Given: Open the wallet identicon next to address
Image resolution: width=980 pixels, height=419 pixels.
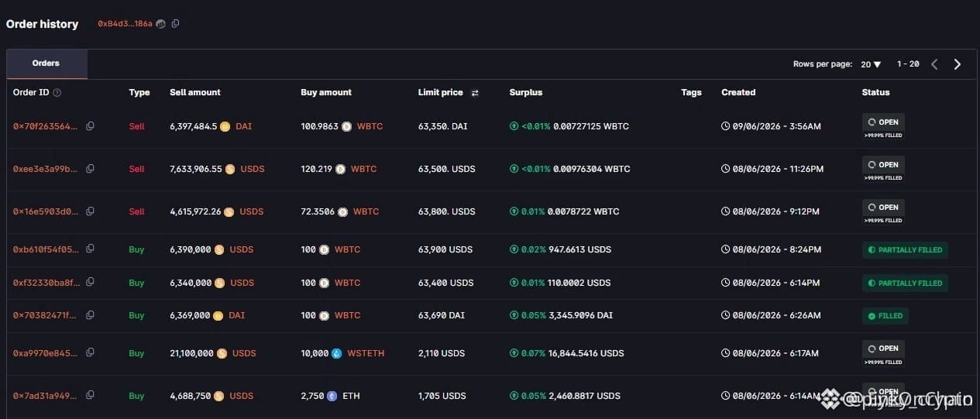Looking at the screenshot, I should click(160, 24).
